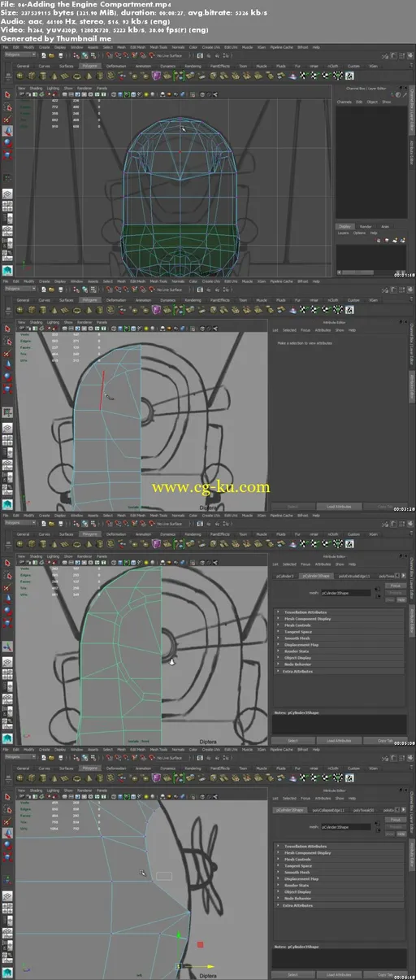Click four-pane layout icon in Channel Box frame
The height and width of the screenshot is (980, 416).
point(7,207)
